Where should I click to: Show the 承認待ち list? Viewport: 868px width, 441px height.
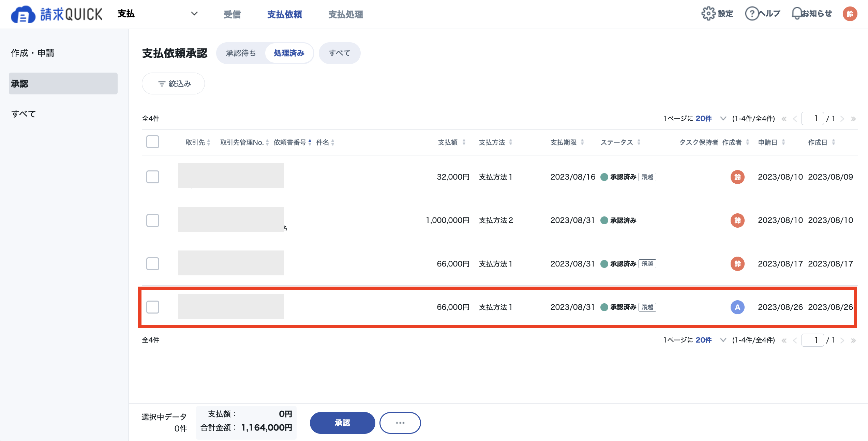(x=241, y=53)
